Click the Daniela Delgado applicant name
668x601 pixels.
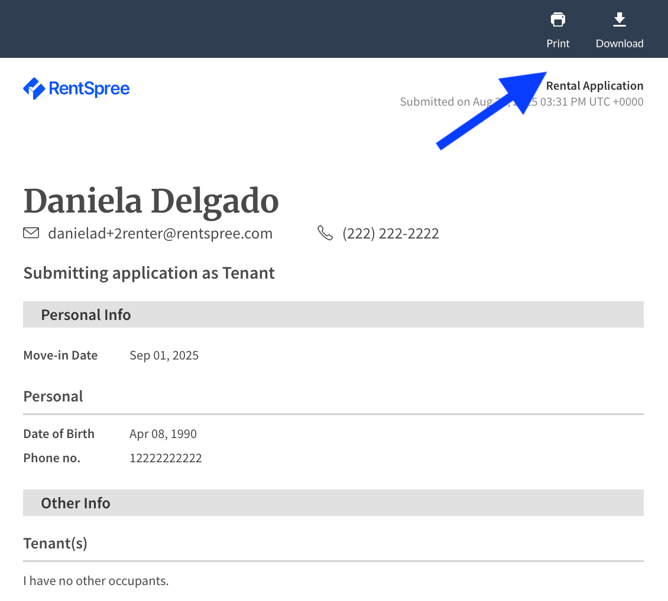pyautogui.click(x=151, y=201)
